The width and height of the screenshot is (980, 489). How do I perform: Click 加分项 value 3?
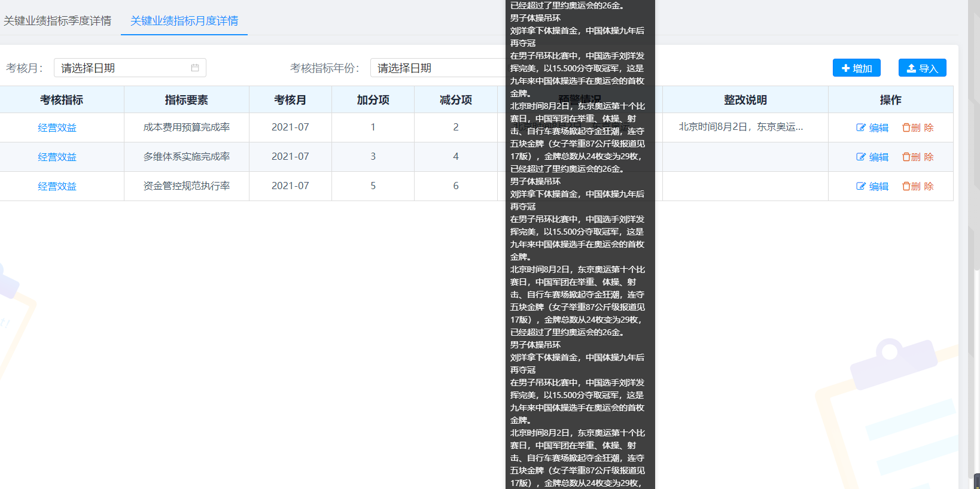pos(373,156)
